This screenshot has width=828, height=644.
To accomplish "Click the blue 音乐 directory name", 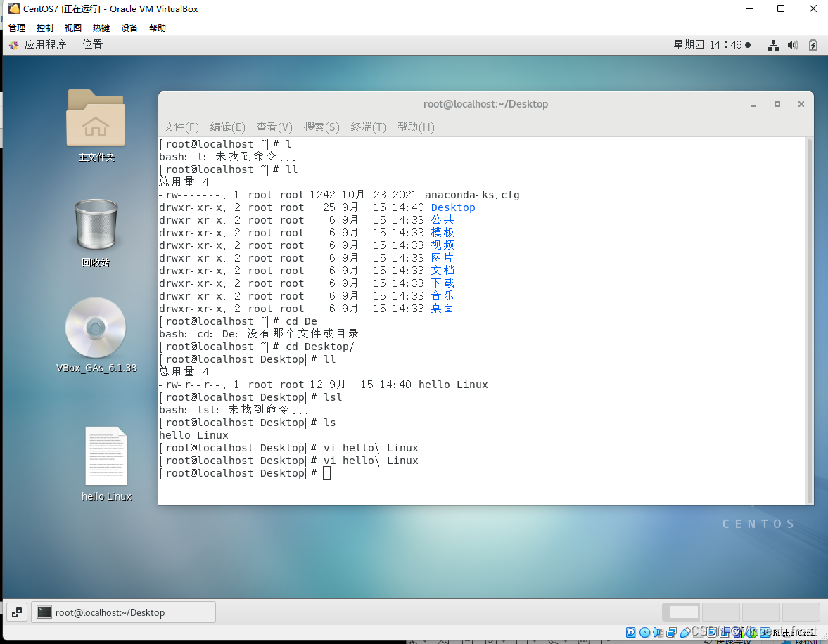I will click(x=442, y=295).
